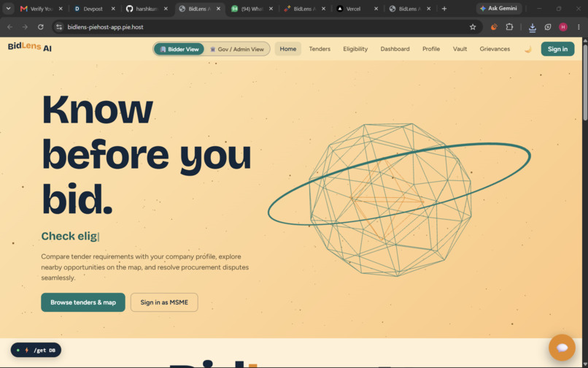Close the Devpost tab
This screenshot has width=588, height=368.
tap(113, 9)
